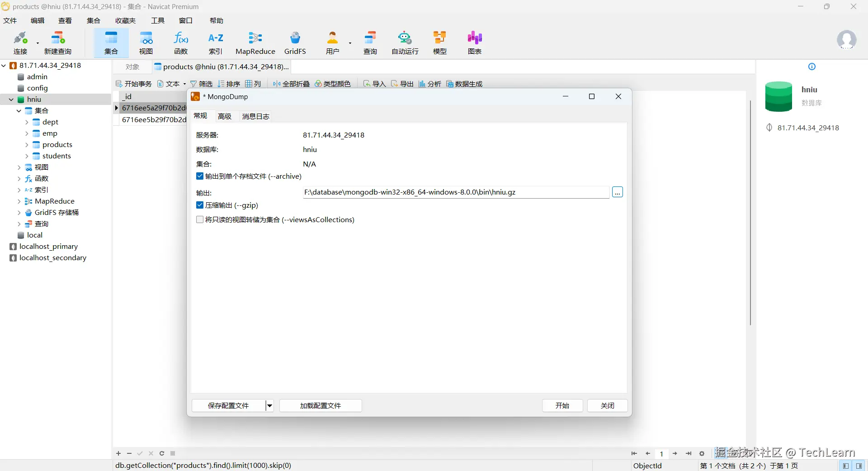Click the MapReduce toolbar icon
Viewport: 868px width, 471px height.
pyautogui.click(x=255, y=43)
